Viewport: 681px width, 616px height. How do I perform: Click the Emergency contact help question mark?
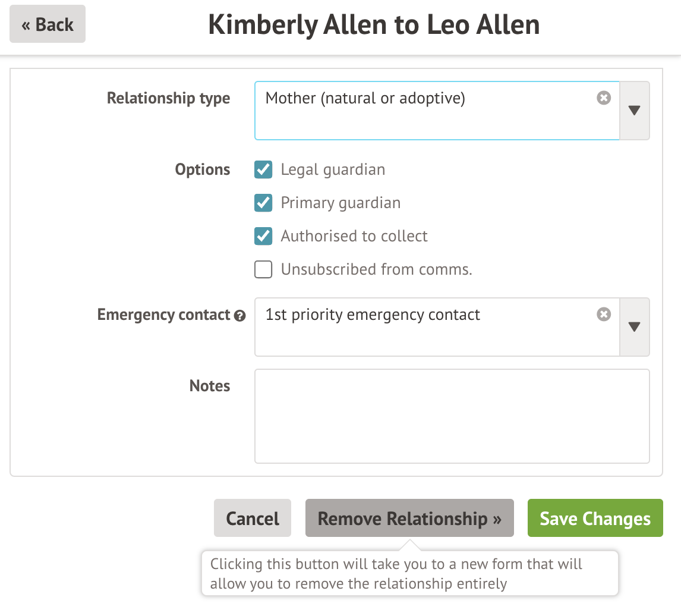click(240, 316)
